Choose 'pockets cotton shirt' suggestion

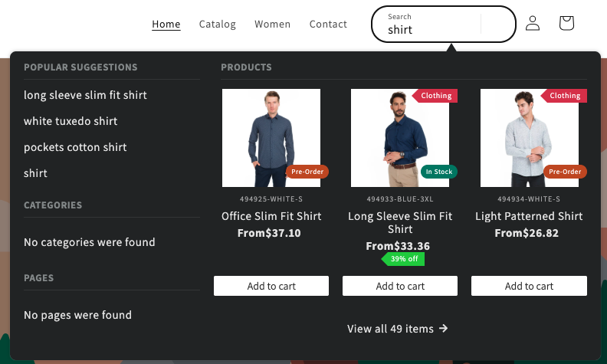(x=75, y=147)
